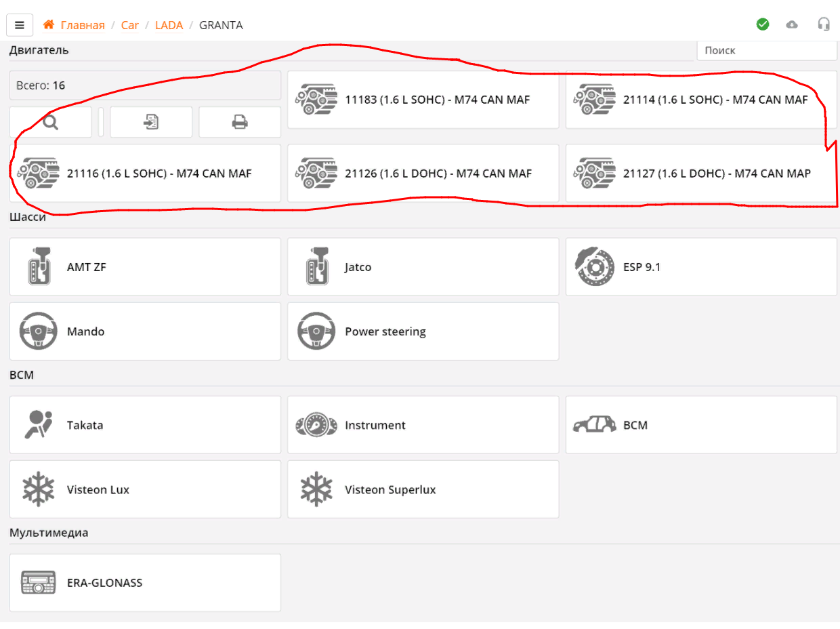This screenshot has height=629, width=840.
Task: Click the AMT ZF gearshift icon
Action: pos(38,266)
